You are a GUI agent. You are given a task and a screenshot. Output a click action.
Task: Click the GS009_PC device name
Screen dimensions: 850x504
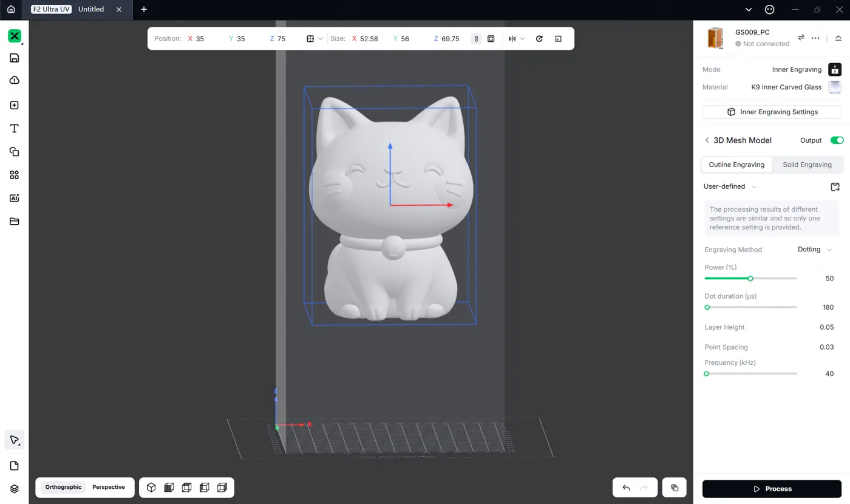click(x=752, y=32)
